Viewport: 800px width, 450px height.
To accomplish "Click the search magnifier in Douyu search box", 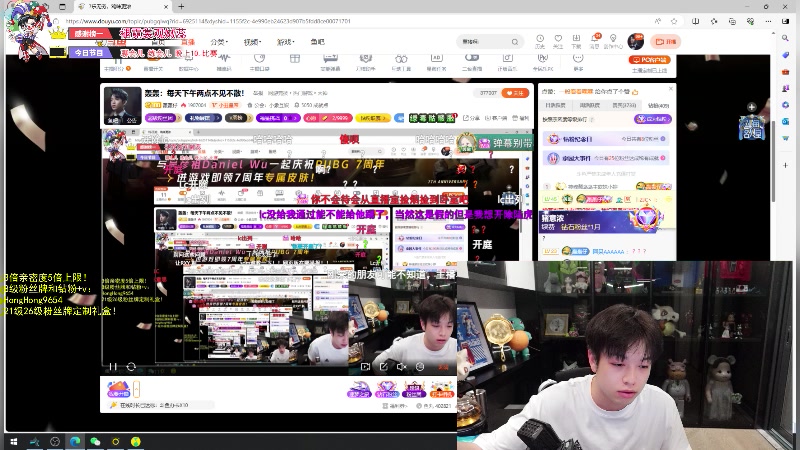I will pos(515,42).
